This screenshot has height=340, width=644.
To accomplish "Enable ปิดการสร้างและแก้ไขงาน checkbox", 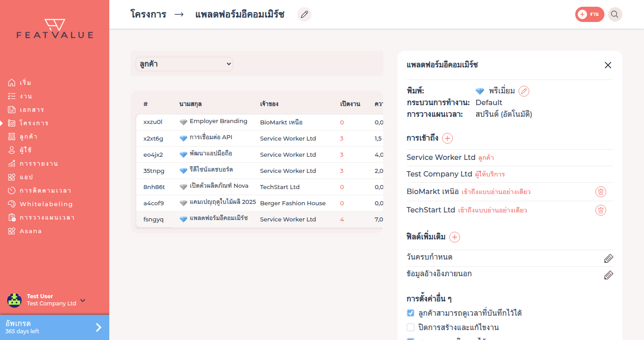I will [x=411, y=327].
